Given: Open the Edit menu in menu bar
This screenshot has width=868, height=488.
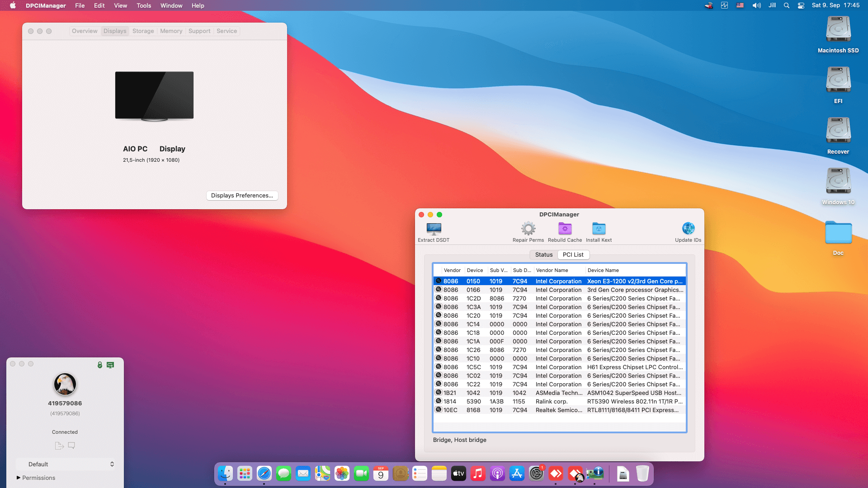Looking at the screenshot, I should (99, 5).
